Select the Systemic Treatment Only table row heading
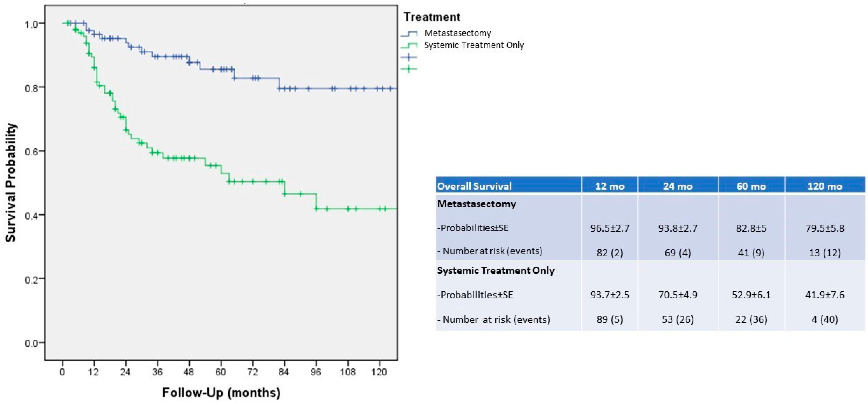Screen dimensions: 868x405 495,270
